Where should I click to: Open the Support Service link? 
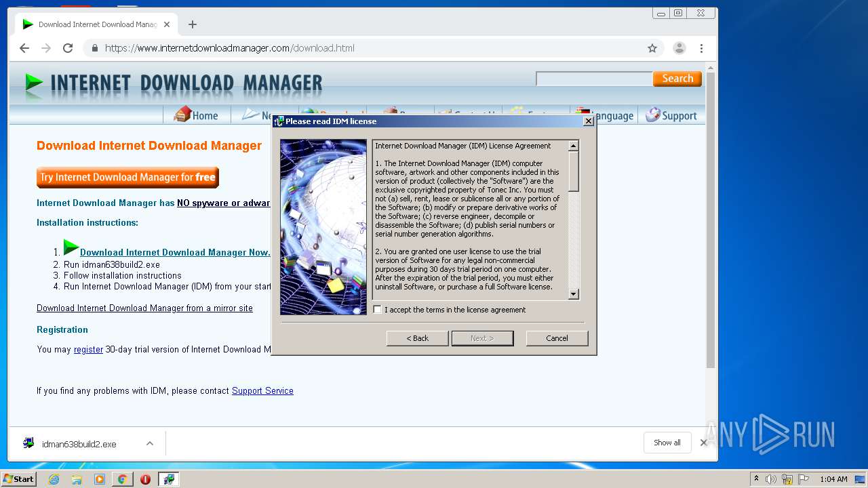pyautogui.click(x=262, y=391)
